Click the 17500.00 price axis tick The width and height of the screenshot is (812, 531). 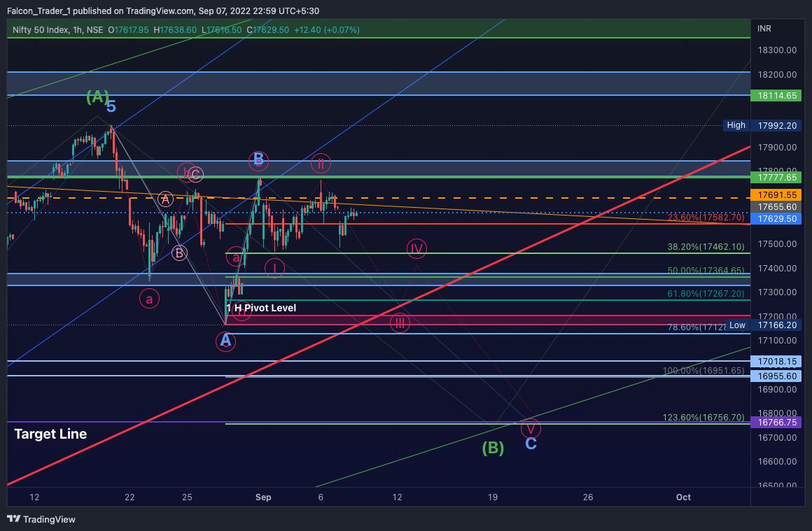click(x=777, y=243)
